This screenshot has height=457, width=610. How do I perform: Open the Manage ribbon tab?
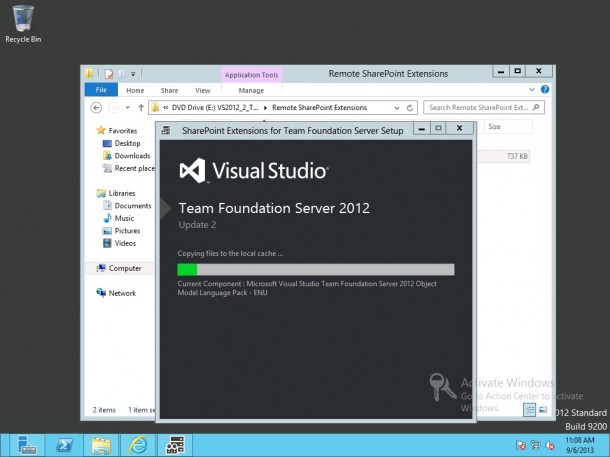click(x=251, y=90)
